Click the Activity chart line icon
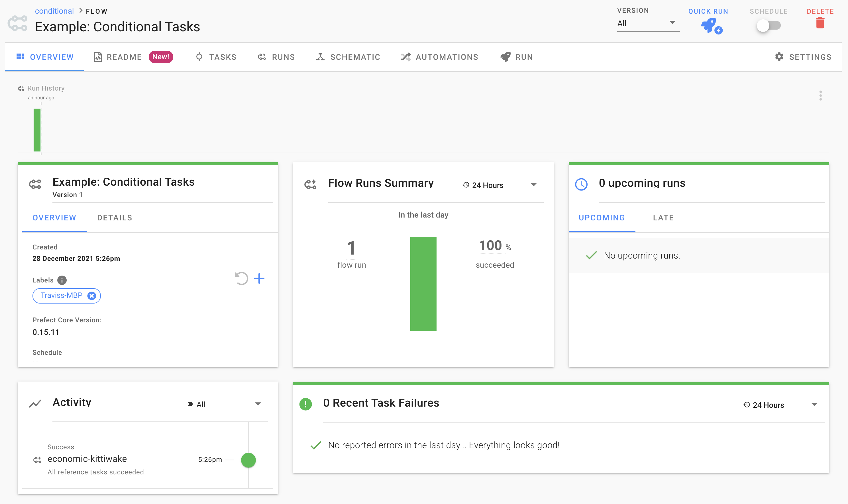The width and height of the screenshot is (848, 504). tap(35, 403)
